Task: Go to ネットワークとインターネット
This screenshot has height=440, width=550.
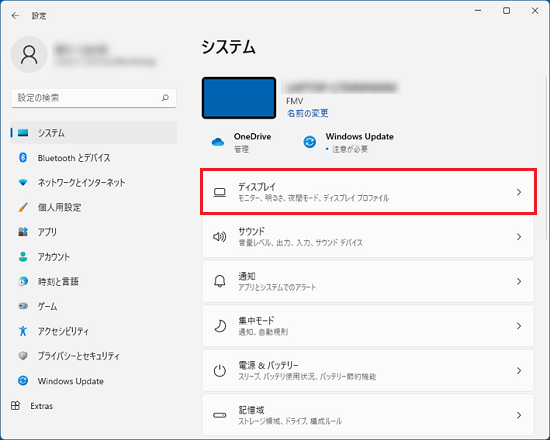Action: [x=94, y=182]
